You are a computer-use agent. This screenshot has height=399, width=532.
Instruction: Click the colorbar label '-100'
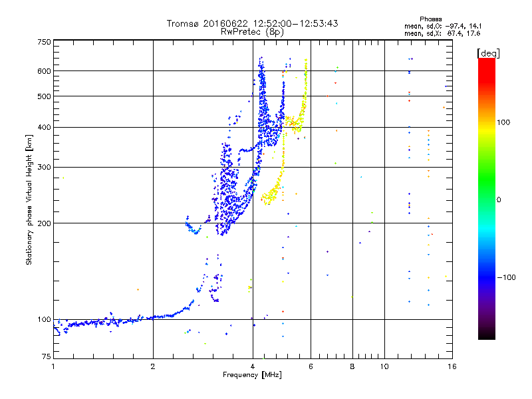506,277
